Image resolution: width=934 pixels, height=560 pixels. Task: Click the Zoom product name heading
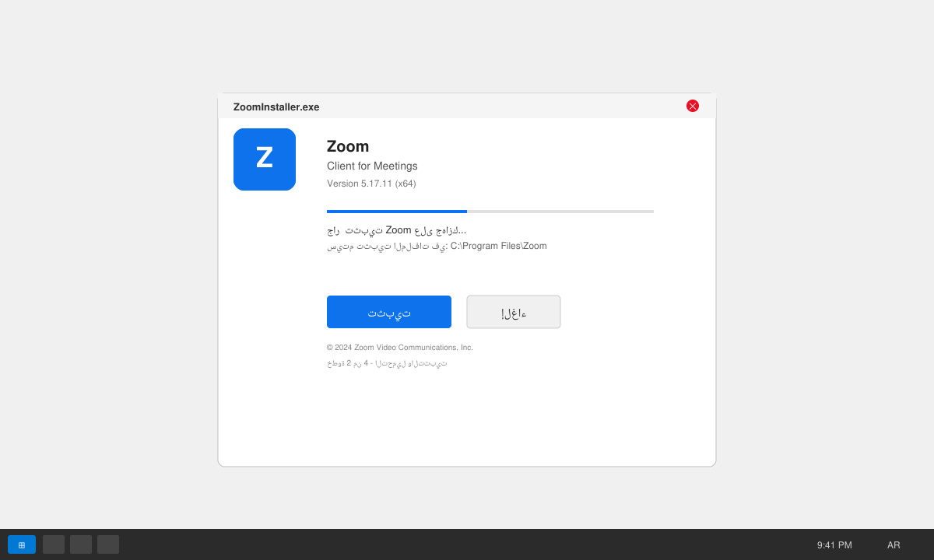click(x=348, y=146)
